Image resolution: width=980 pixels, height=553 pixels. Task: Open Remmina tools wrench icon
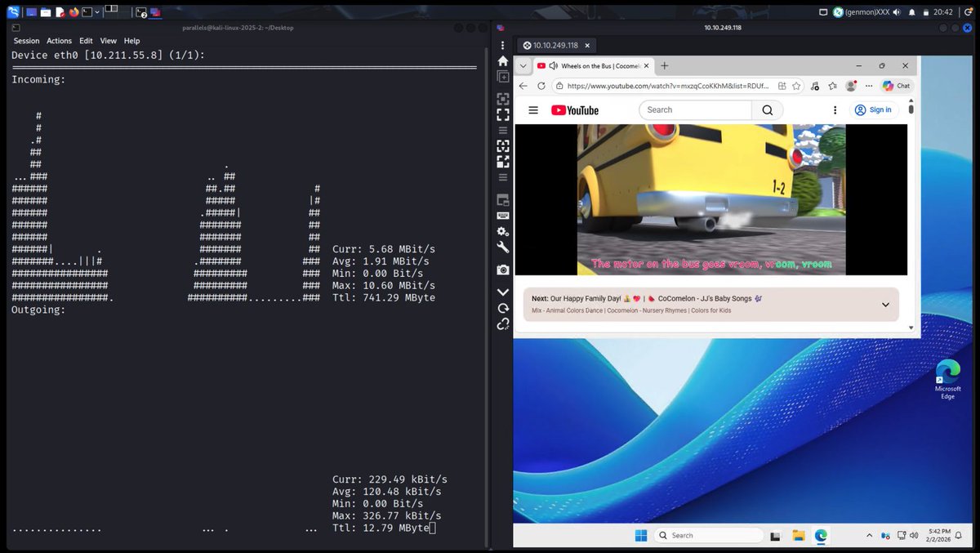(503, 247)
